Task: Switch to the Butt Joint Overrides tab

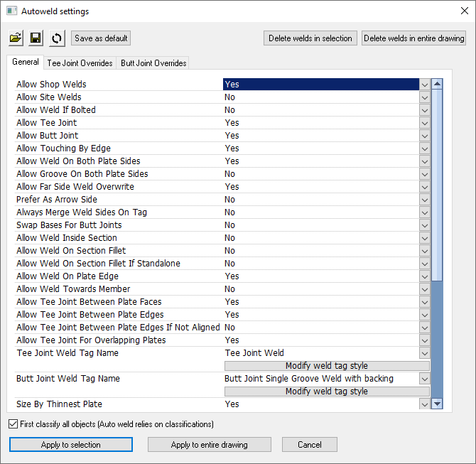Action: tap(153, 63)
